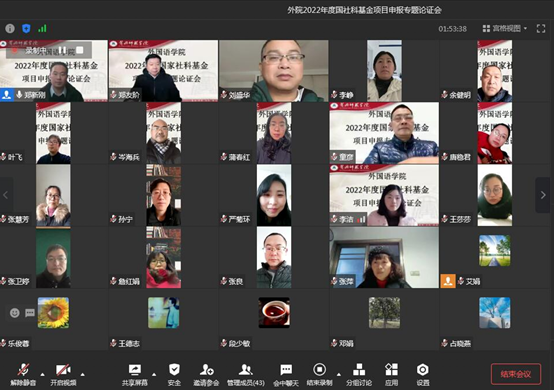Image resolution: width=554 pixels, height=390 pixels.
Task: Stop recording with 结束录制 button
Action: tap(319, 374)
